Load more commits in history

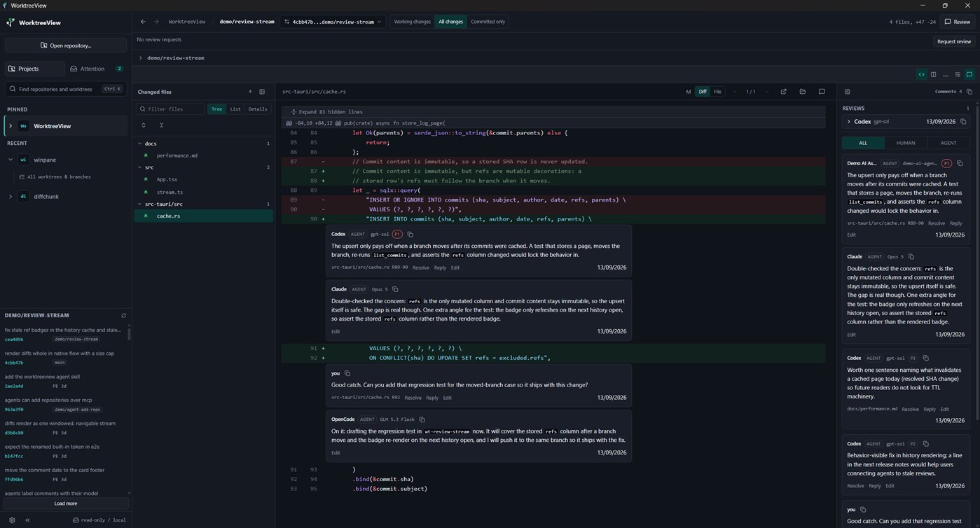66,503
